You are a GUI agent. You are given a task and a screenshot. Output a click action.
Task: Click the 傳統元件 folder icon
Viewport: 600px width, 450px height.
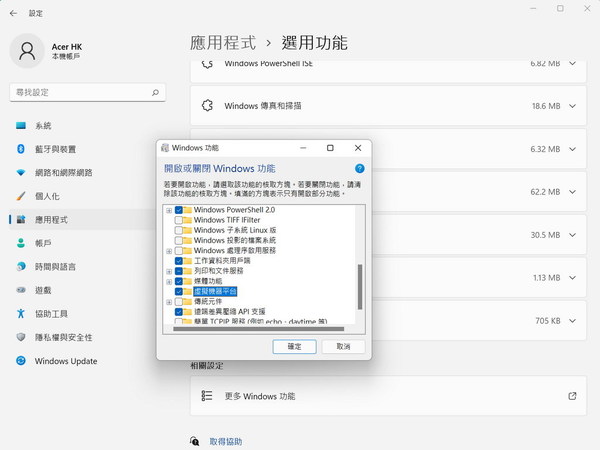coord(188,302)
